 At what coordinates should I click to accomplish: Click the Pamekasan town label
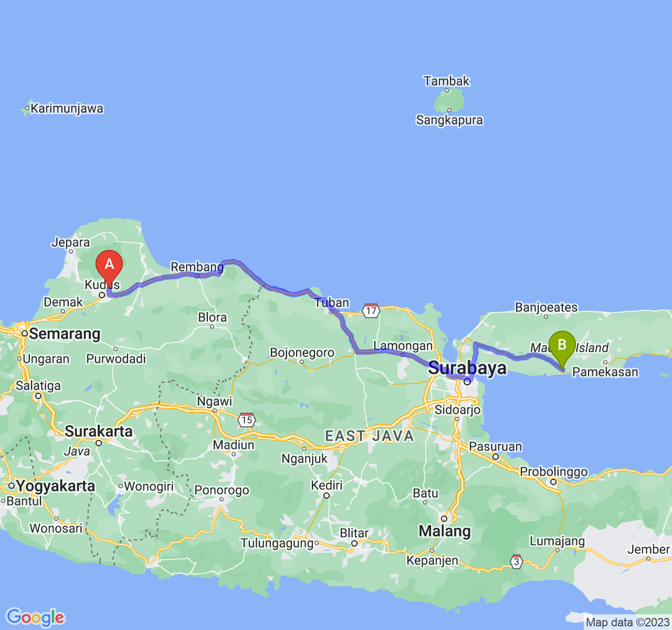point(605,372)
